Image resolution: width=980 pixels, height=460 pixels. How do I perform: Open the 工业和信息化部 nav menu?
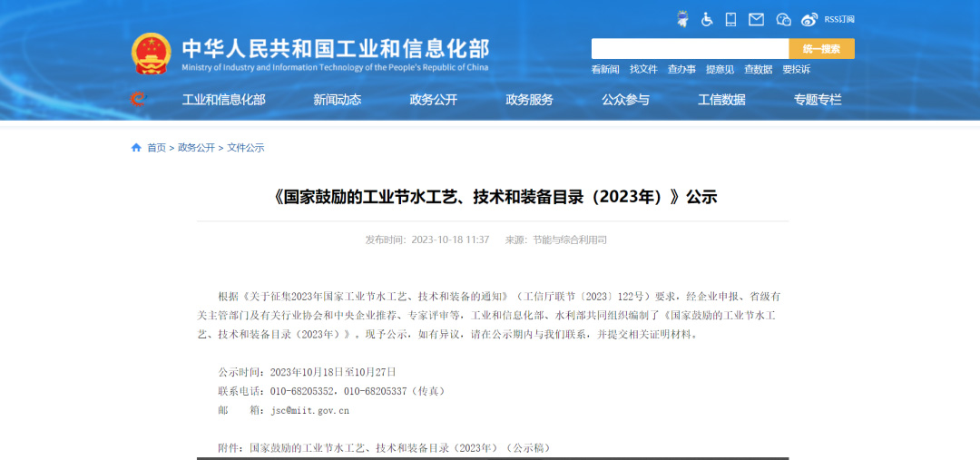[224, 100]
